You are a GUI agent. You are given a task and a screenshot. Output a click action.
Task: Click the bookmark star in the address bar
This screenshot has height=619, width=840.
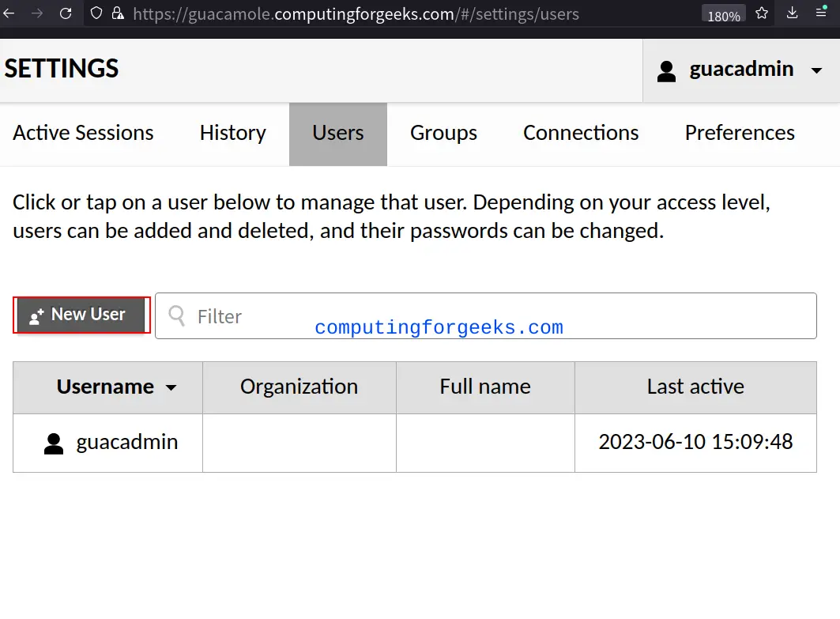761,13
